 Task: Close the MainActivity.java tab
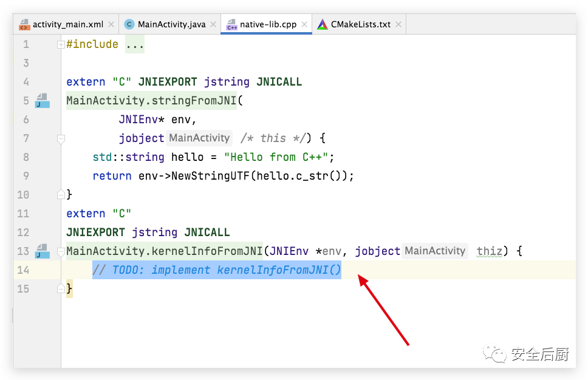click(213, 24)
